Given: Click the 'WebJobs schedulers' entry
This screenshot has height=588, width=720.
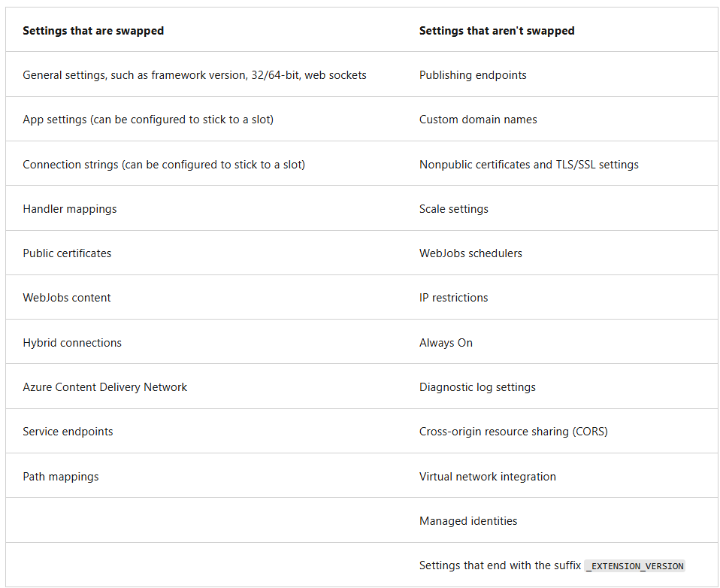Looking at the screenshot, I should [470, 253].
